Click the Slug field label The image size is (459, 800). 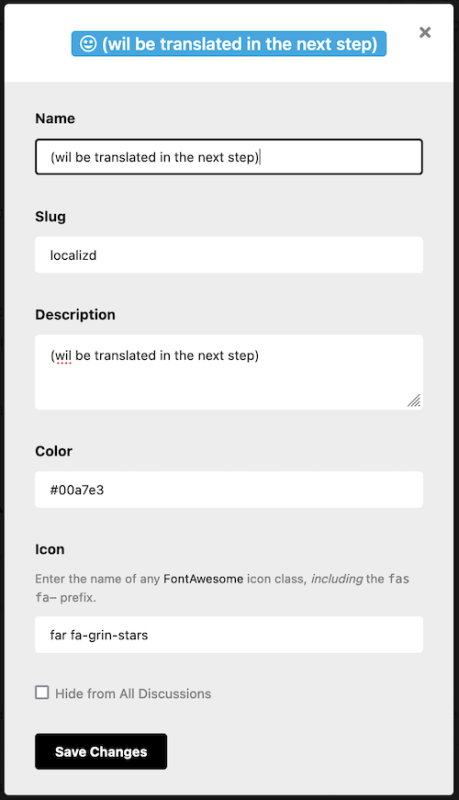(x=50, y=216)
